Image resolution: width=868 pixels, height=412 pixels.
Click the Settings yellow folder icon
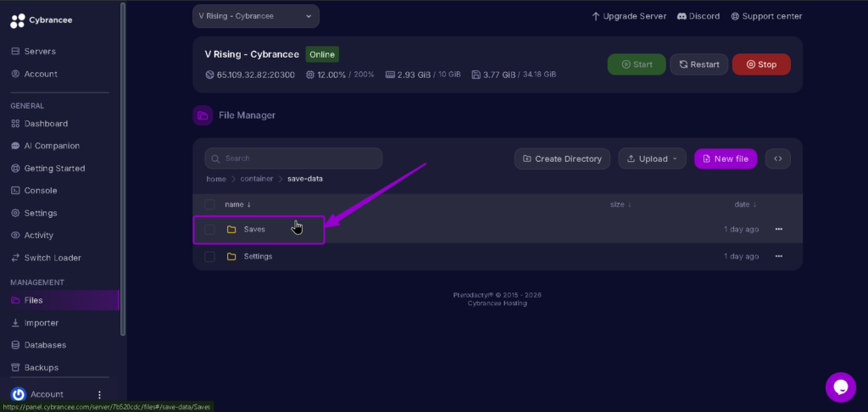point(231,256)
